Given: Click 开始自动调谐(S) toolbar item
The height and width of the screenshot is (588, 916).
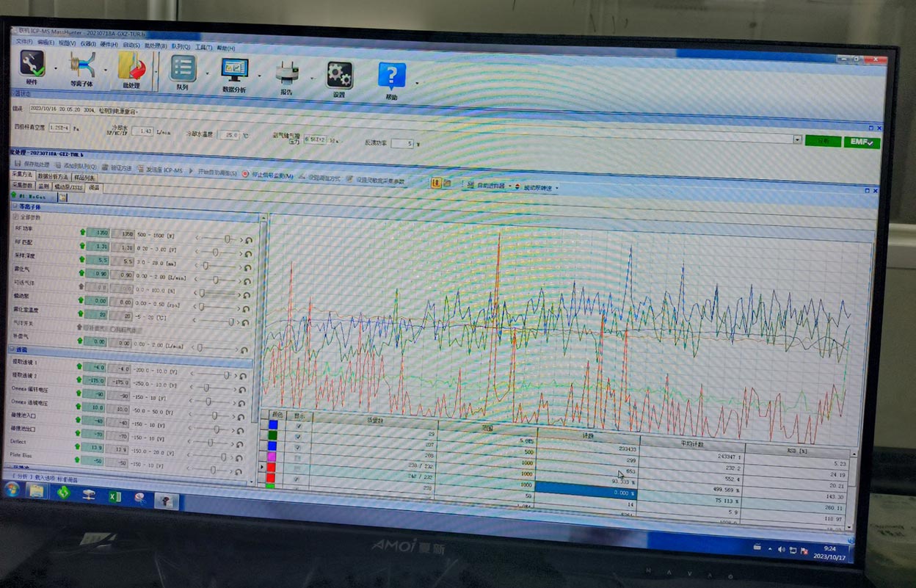Looking at the screenshot, I should [x=212, y=173].
